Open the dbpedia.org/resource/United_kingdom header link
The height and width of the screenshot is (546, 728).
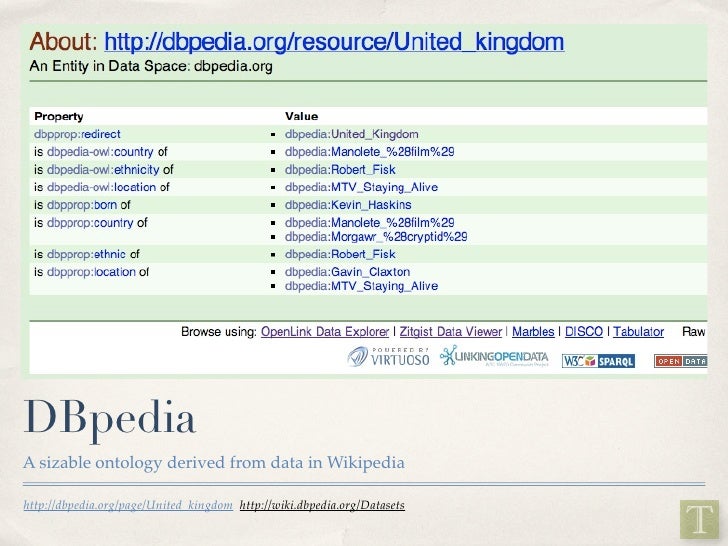point(334,42)
